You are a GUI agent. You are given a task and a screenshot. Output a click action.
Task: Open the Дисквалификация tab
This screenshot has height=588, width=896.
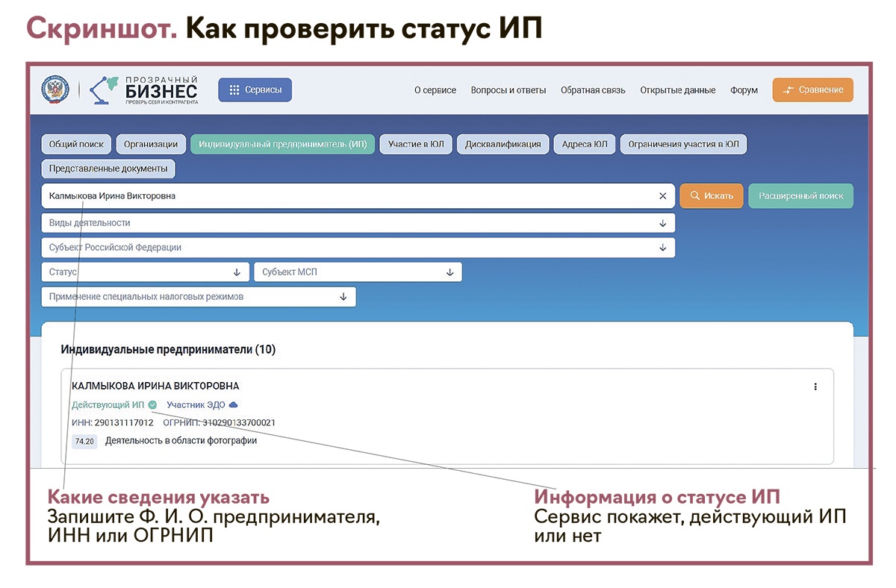pos(503,144)
